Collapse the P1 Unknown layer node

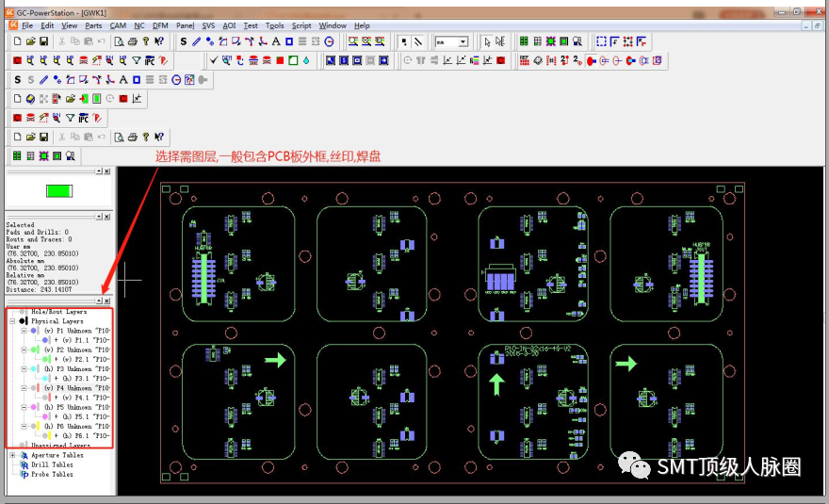point(24,331)
